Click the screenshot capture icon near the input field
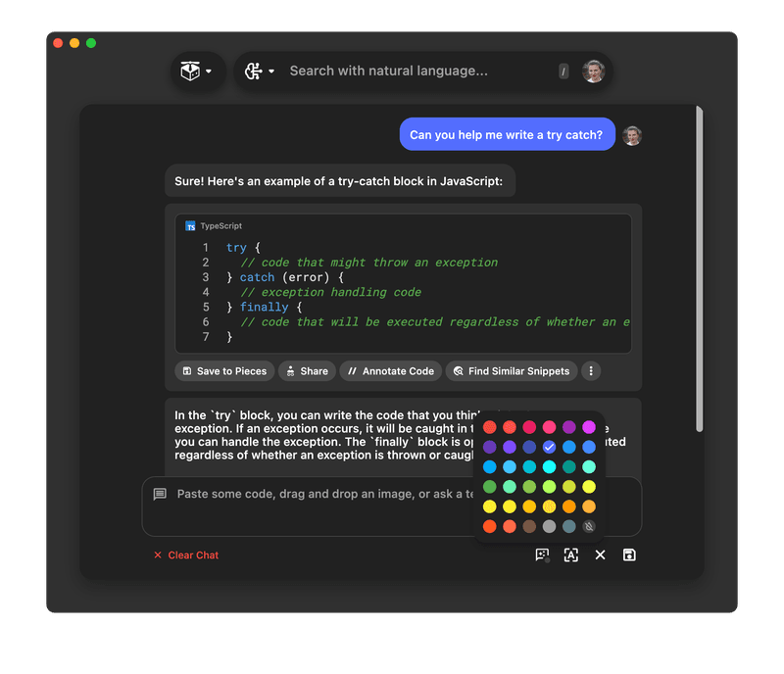 click(x=542, y=554)
